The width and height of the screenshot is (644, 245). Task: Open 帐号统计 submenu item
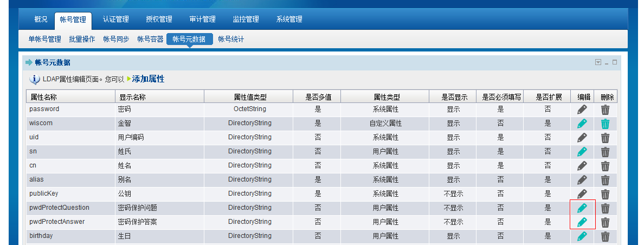[231, 39]
